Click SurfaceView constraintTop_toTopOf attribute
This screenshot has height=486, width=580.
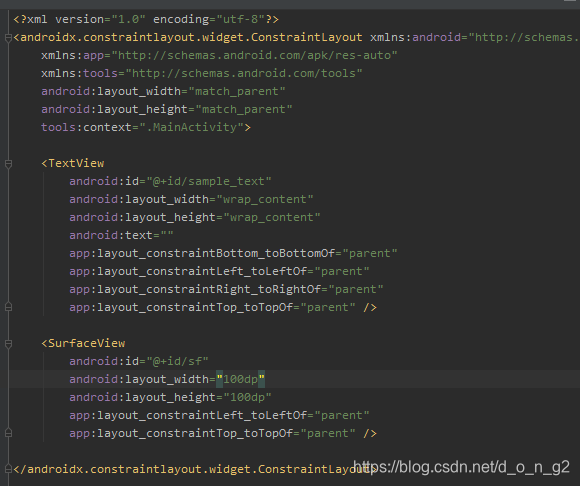tap(212, 433)
